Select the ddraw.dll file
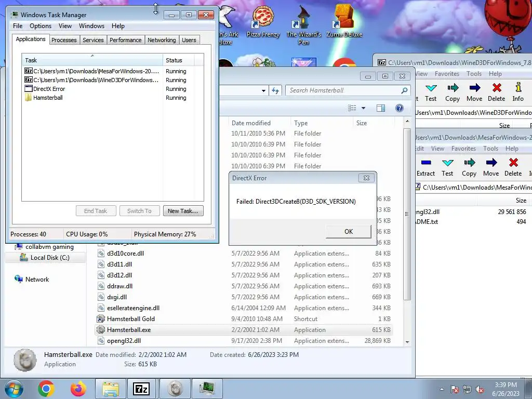This screenshot has height=399, width=532. point(244,286)
